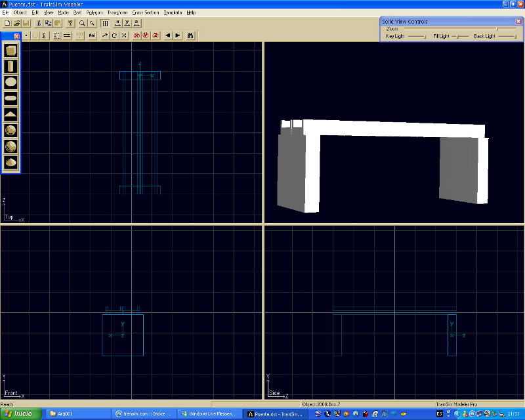
Task: Pick the pyramid primitive from the palette
Action: click(x=10, y=114)
